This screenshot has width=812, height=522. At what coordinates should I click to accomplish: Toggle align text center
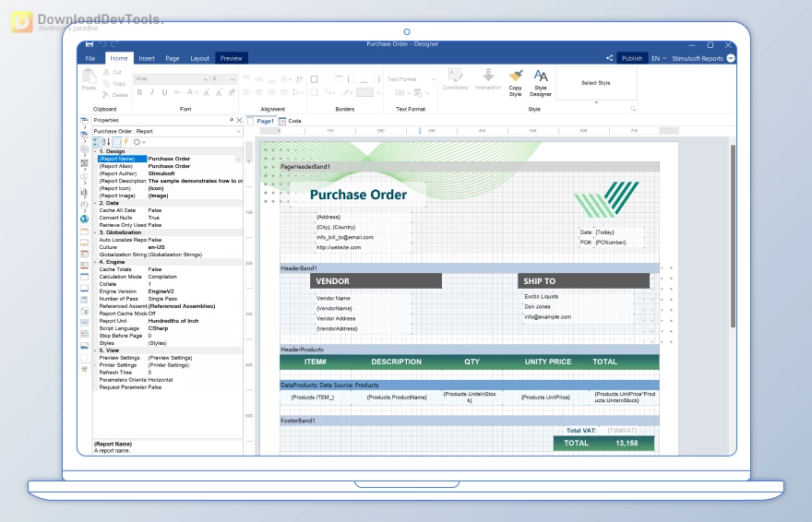(x=259, y=92)
